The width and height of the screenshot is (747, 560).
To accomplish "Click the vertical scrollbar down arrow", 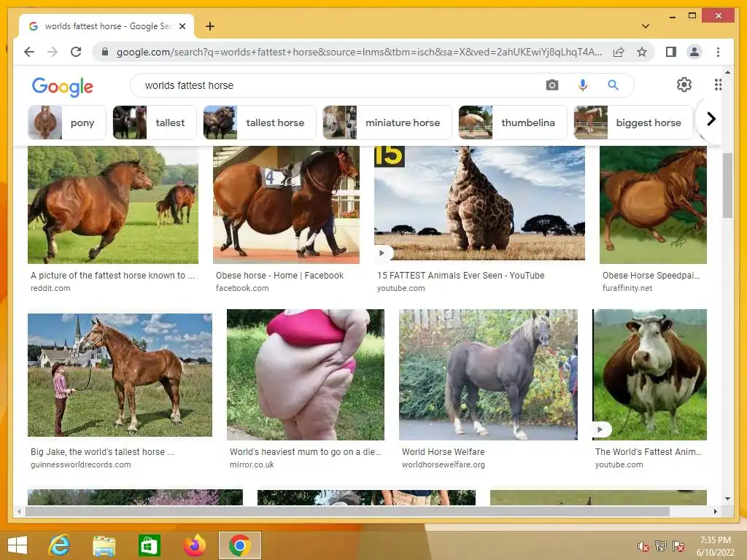I will 727,499.
